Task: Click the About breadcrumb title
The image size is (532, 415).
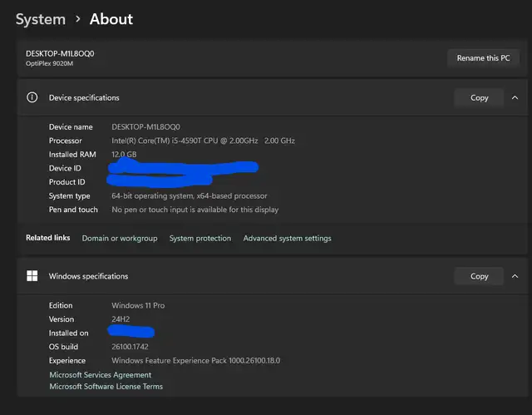Action: pos(111,19)
